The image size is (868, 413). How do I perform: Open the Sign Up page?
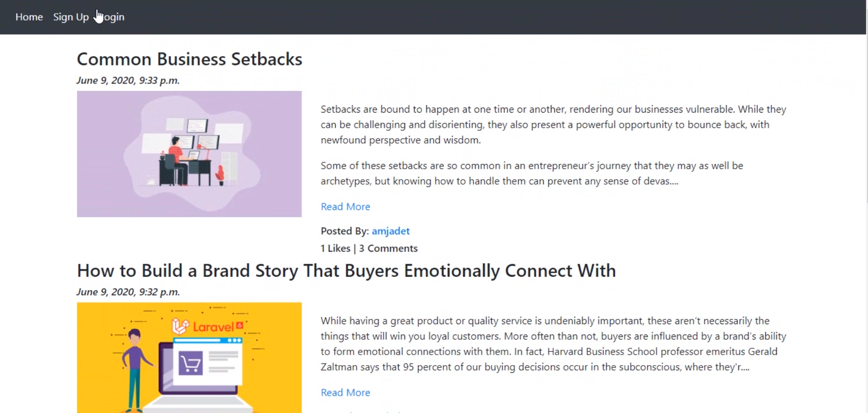pyautogui.click(x=71, y=17)
